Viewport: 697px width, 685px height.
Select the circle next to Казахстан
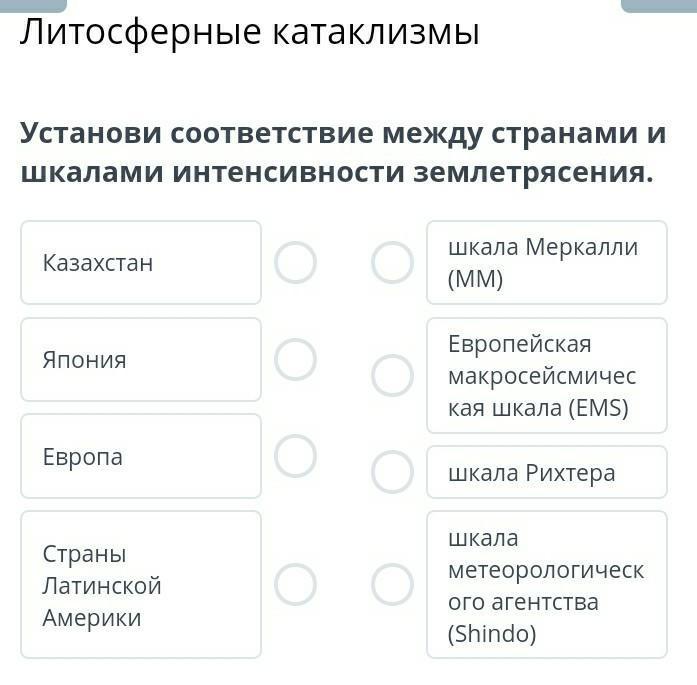pyautogui.click(x=296, y=262)
